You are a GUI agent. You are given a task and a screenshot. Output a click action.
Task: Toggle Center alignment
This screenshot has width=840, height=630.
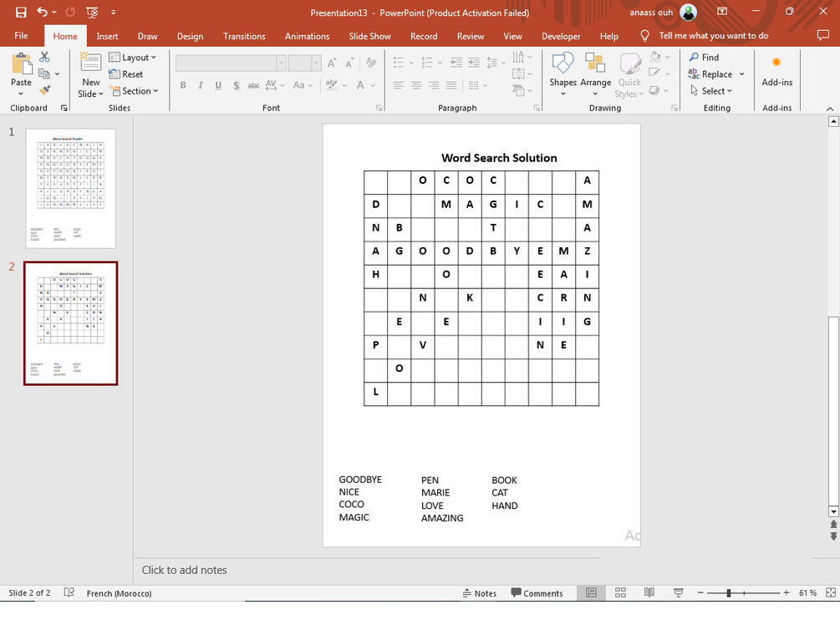click(415, 85)
